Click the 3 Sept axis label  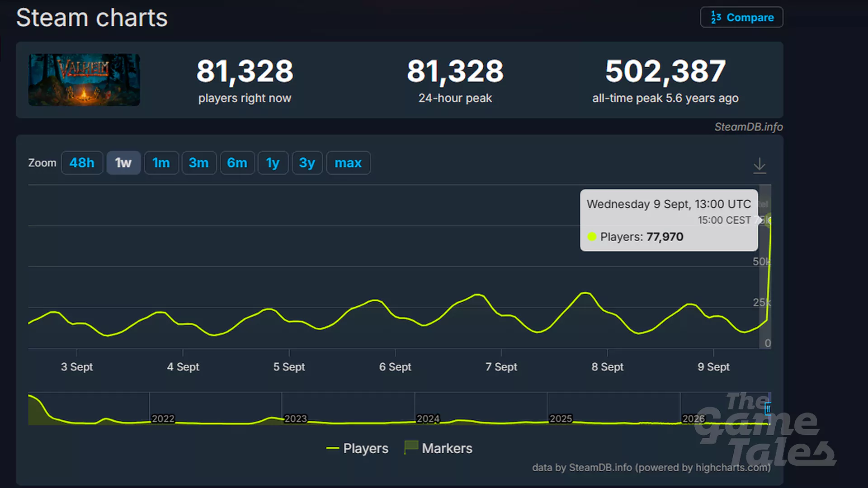(77, 367)
